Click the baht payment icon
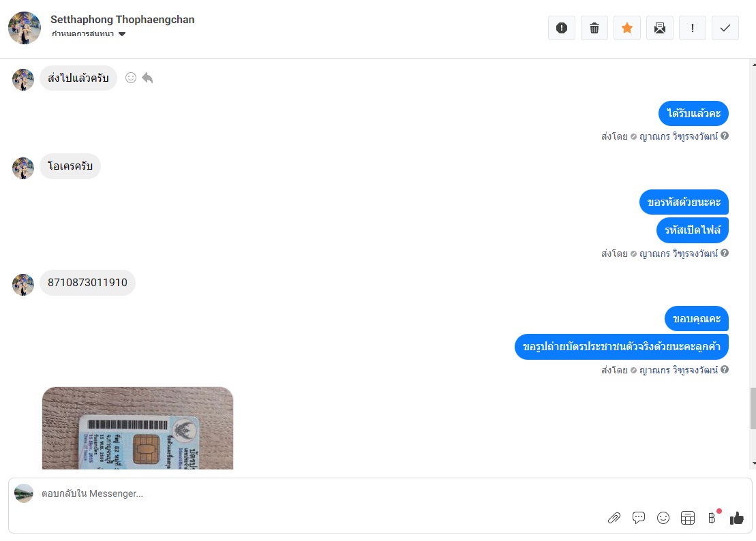This screenshot has height=541, width=756. pos(712,518)
